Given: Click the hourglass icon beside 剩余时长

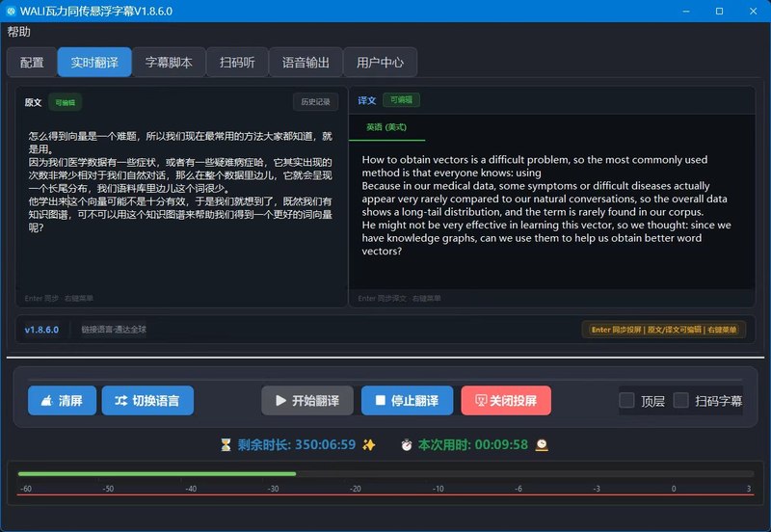Looking at the screenshot, I should tap(226, 445).
